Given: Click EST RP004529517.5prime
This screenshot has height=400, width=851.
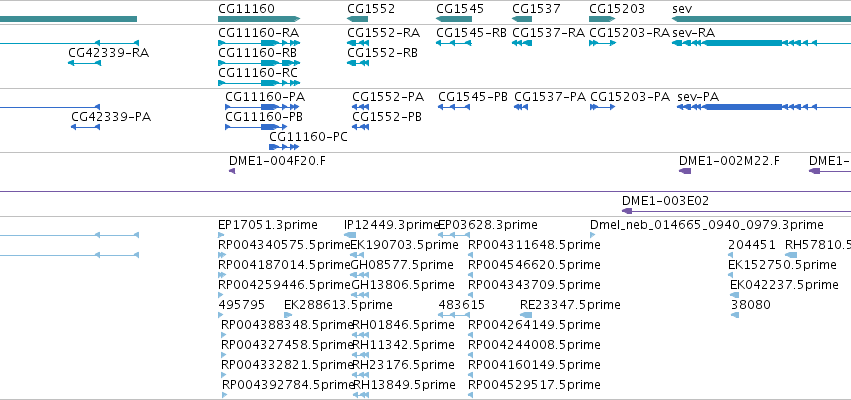Looking at the screenshot, I should [471, 396].
